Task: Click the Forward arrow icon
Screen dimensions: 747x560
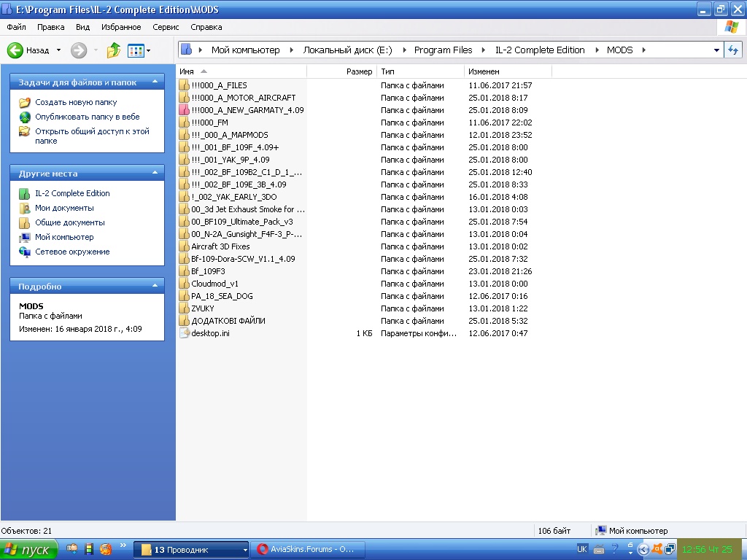Action: coord(79,50)
